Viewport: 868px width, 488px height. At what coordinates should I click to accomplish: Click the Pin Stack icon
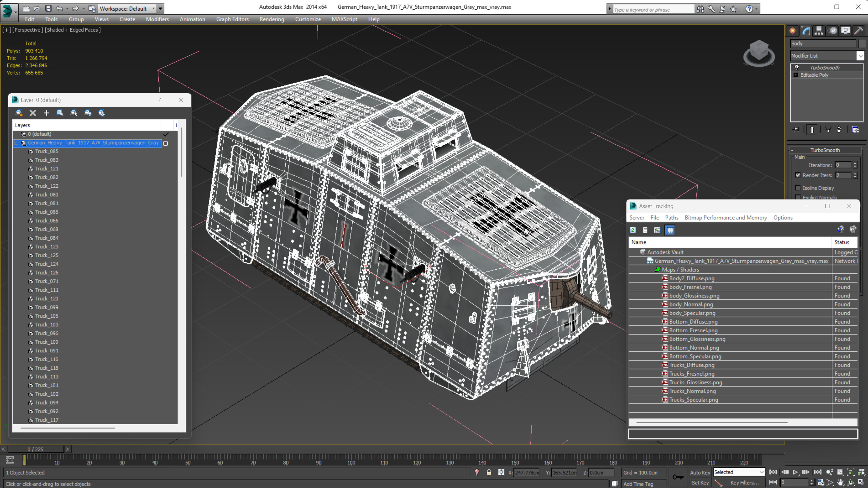[x=796, y=129]
